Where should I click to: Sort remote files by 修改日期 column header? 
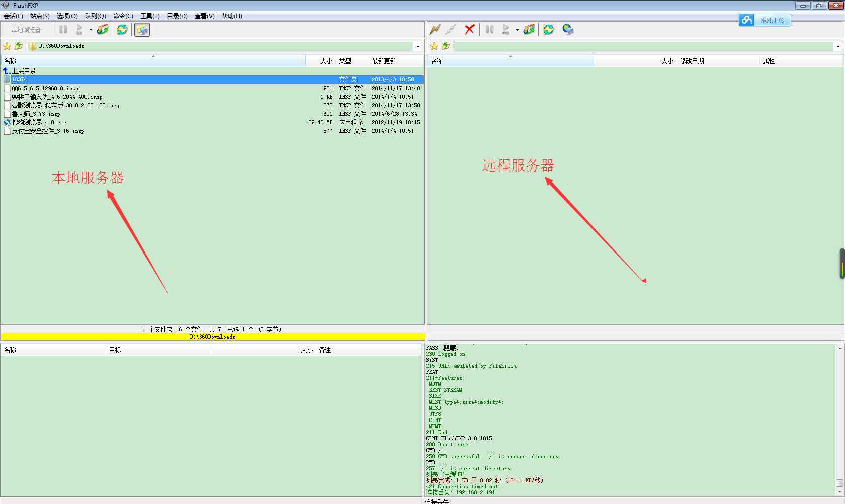tap(718, 61)
